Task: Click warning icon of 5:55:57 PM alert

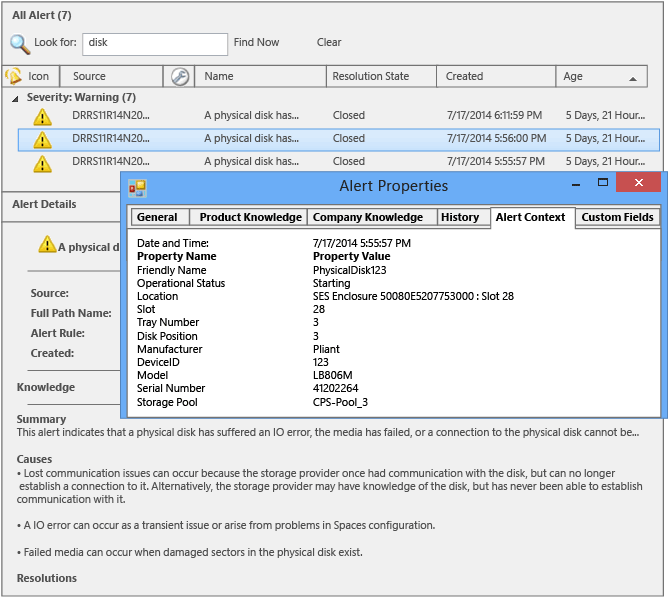Action: pyautogui.click(x=42, y=163)
